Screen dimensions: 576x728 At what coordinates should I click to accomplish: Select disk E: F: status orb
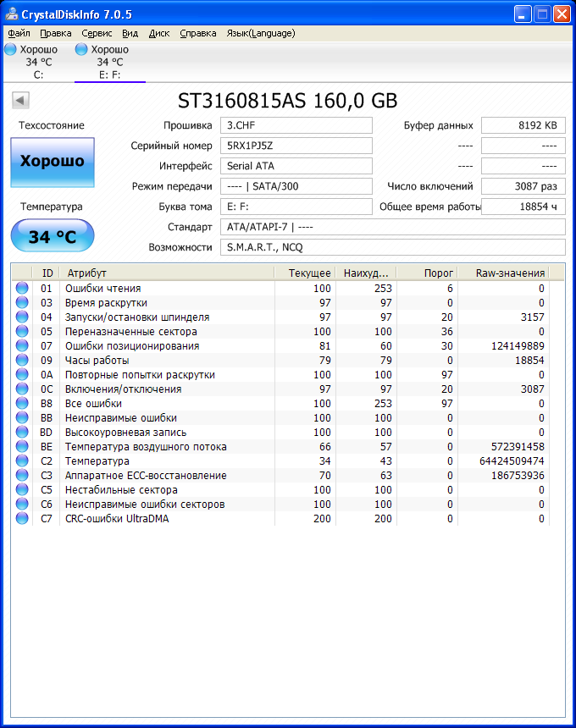point(81,50)
